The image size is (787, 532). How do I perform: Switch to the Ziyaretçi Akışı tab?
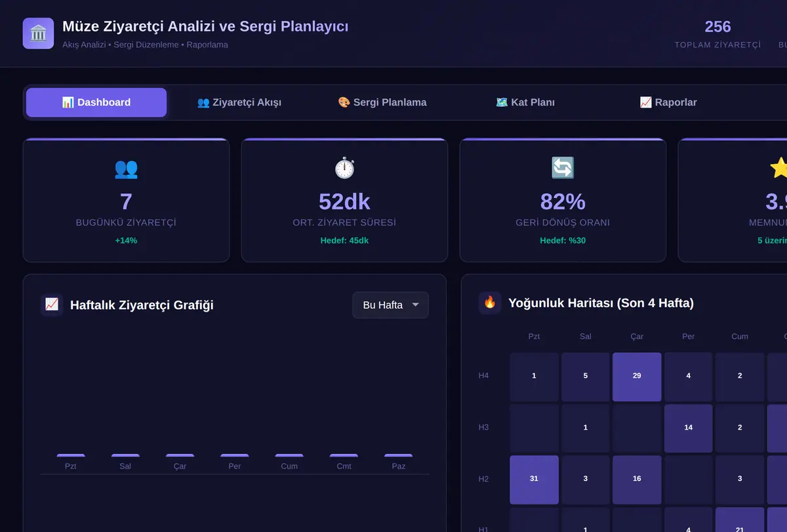pos(239,102)
